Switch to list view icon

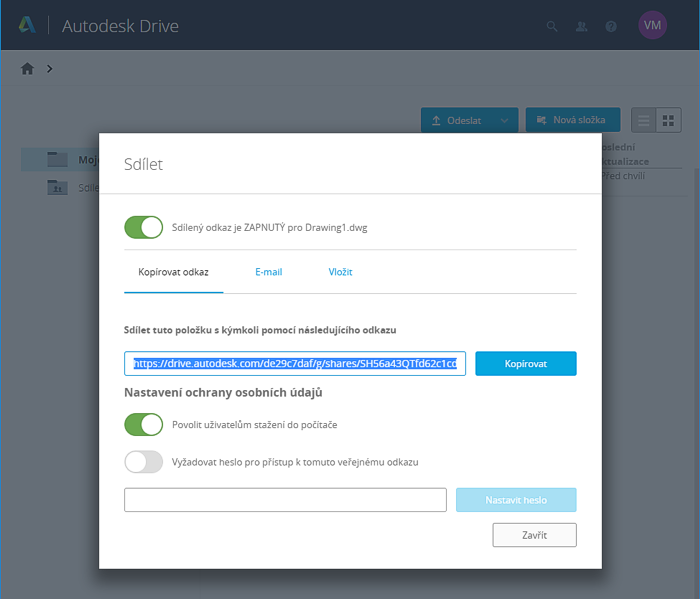pyautogui.click(x=644, y=120)
